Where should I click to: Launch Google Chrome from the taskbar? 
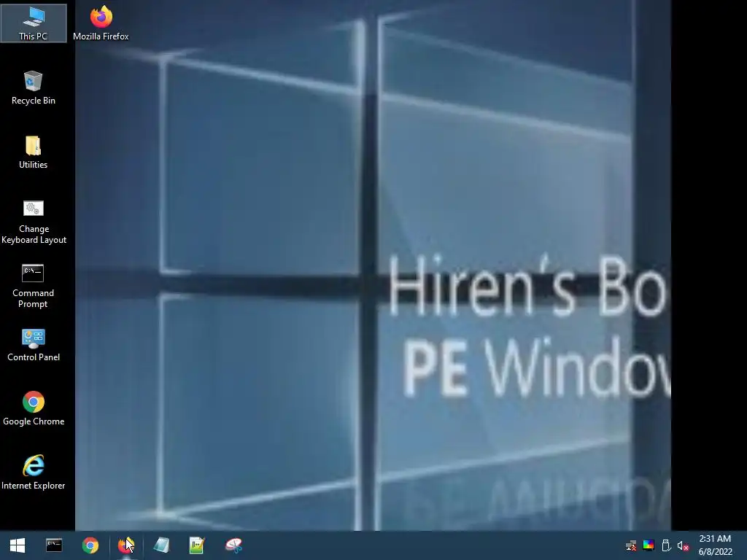[90, 545]
